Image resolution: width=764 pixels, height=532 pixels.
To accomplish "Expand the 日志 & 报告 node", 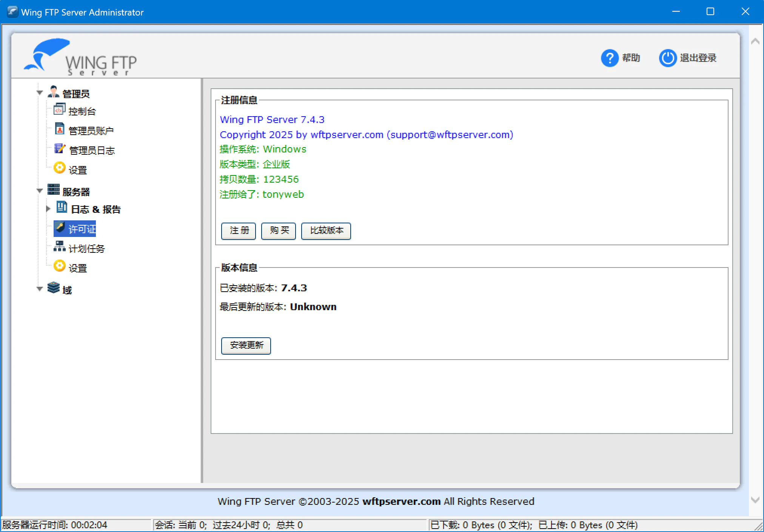I will point(48,209).
